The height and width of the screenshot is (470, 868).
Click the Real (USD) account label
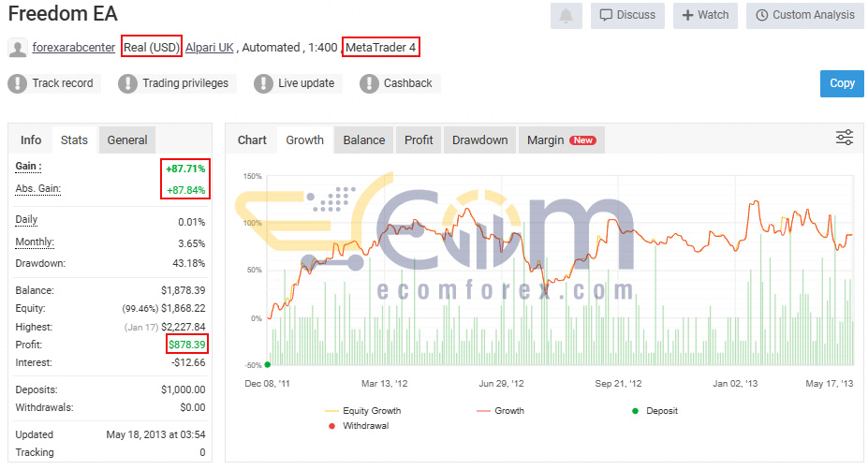152,48
